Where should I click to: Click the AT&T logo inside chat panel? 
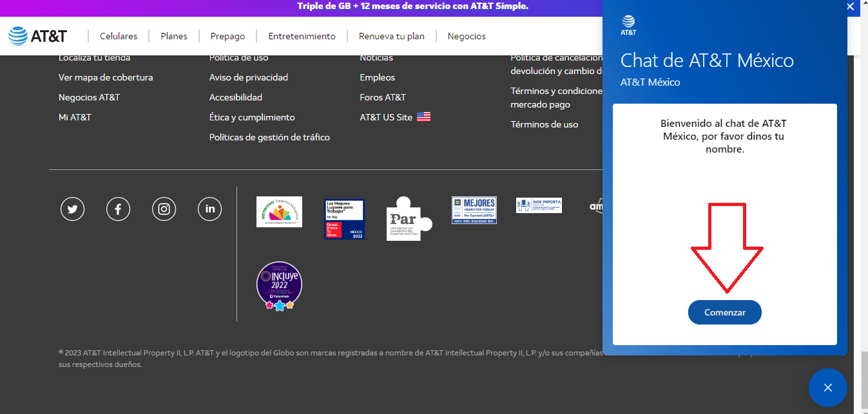628,25
